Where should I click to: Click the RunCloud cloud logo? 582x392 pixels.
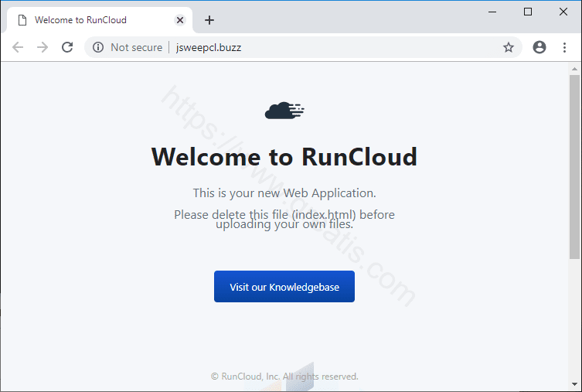coord(284,111)
